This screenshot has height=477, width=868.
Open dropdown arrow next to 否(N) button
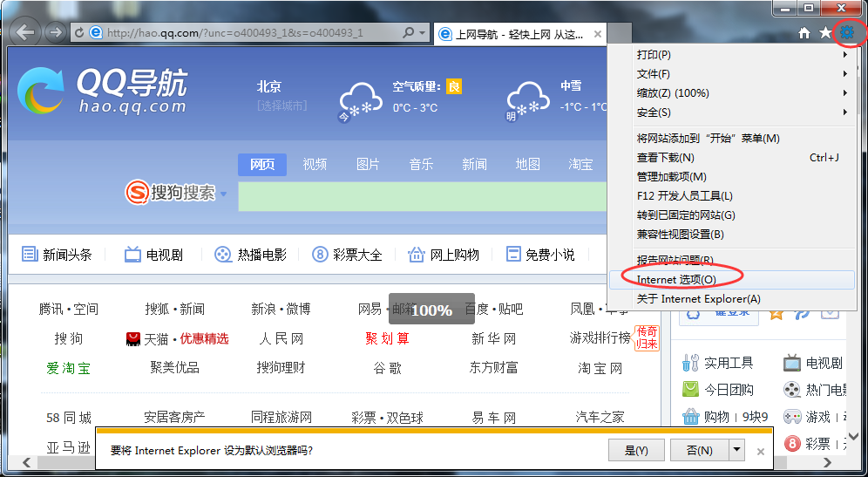pos(737,450)
